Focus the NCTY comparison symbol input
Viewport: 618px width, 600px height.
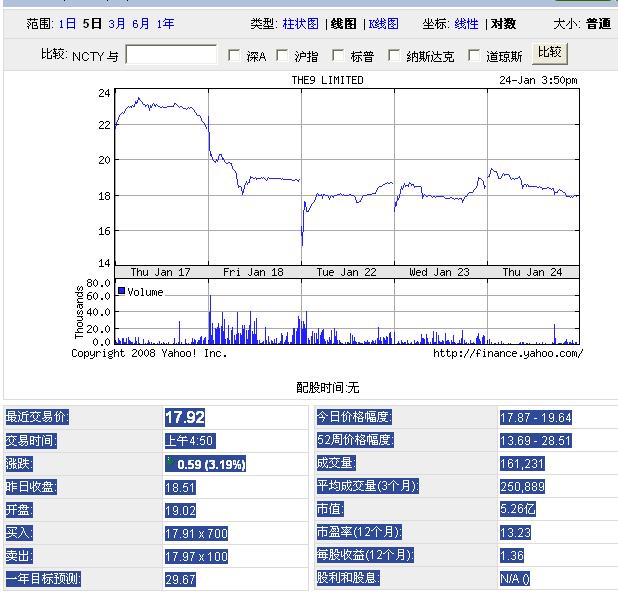pyautogui.click(x=171, y=54)
